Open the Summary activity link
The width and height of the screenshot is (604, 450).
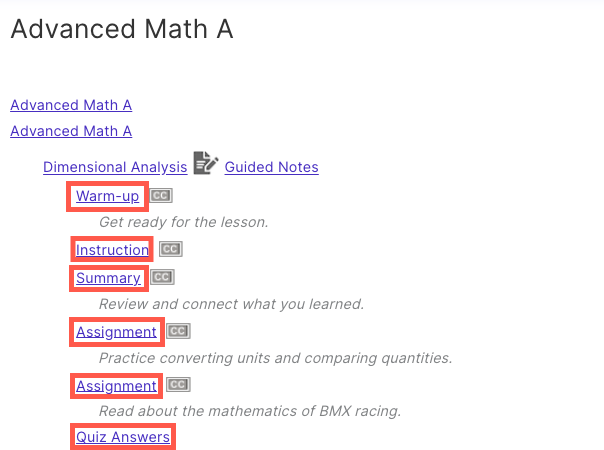point(108,278)
